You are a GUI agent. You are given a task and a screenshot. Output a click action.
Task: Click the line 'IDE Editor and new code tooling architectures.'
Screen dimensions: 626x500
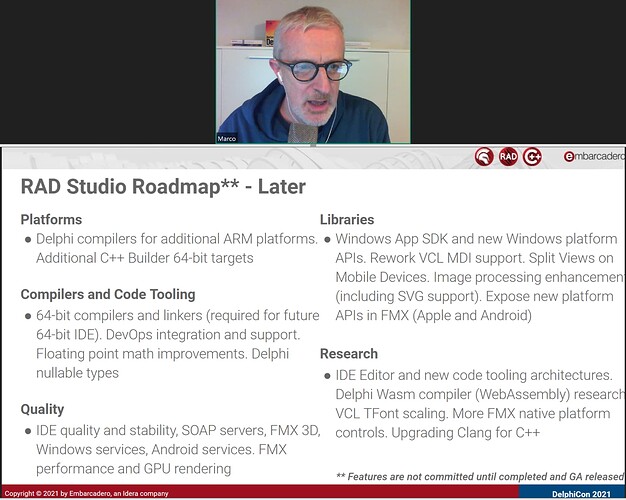point(474,375)
